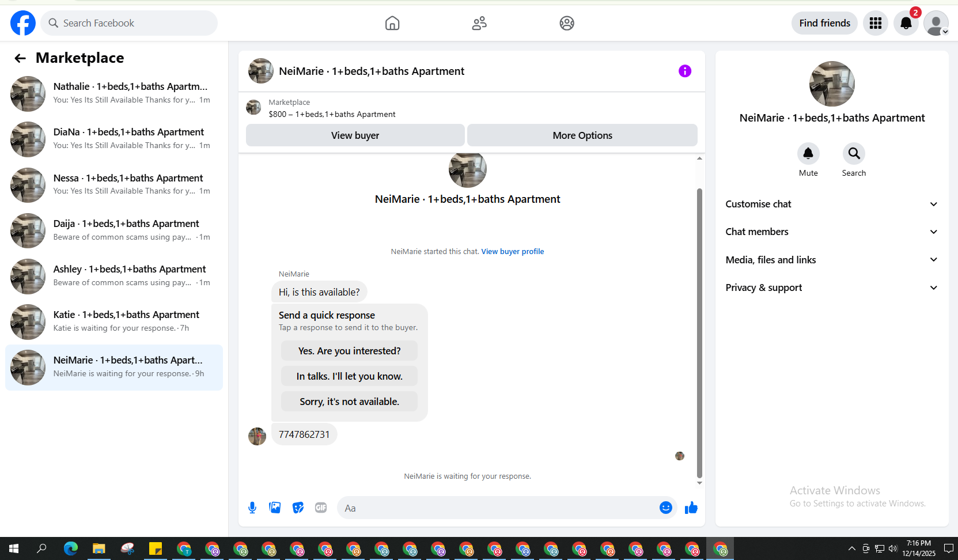Send quick reply 'Yes. Are you interested?'
Screen dimensions: 958x560
click(x=349, y=351)
